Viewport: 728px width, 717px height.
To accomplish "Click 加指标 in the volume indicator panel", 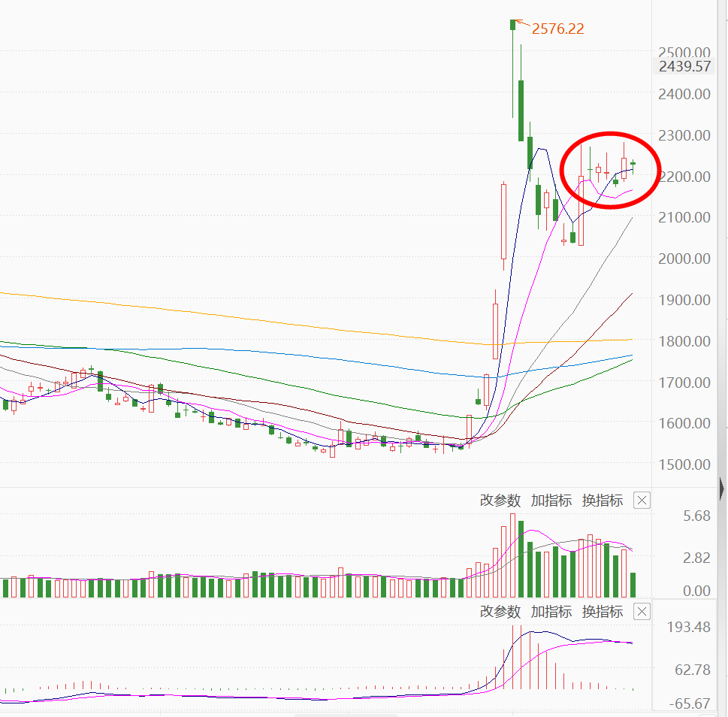I will [551, 501].
